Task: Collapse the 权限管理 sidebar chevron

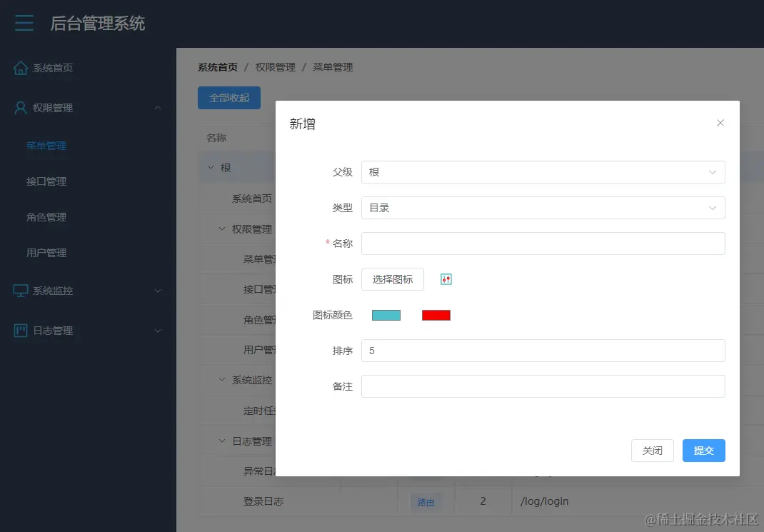Action: tap(157, 108)
